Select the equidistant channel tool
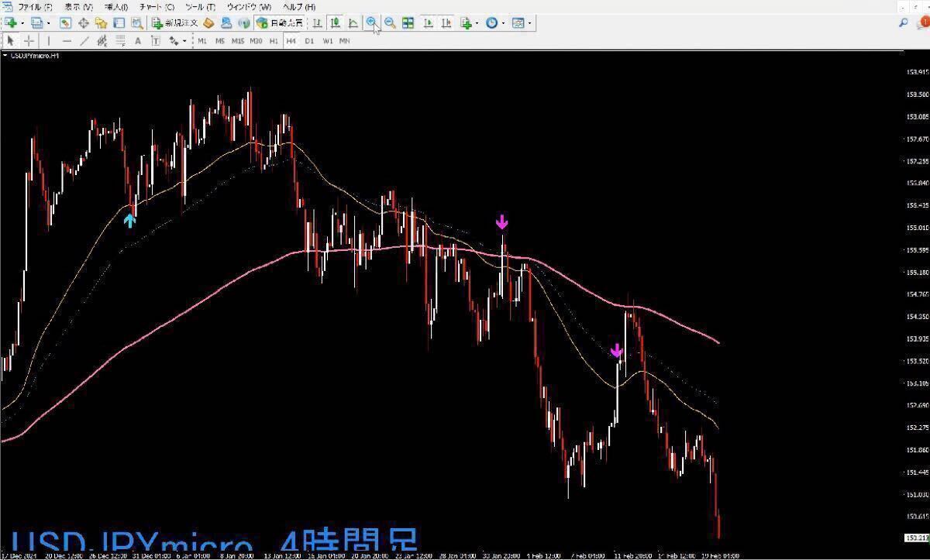 (x=102, y=40)
